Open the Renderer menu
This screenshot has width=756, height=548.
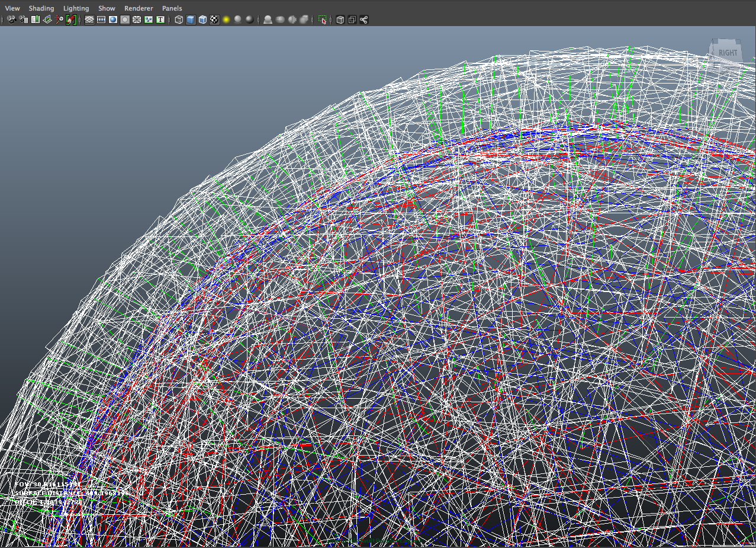click(139, 8)
